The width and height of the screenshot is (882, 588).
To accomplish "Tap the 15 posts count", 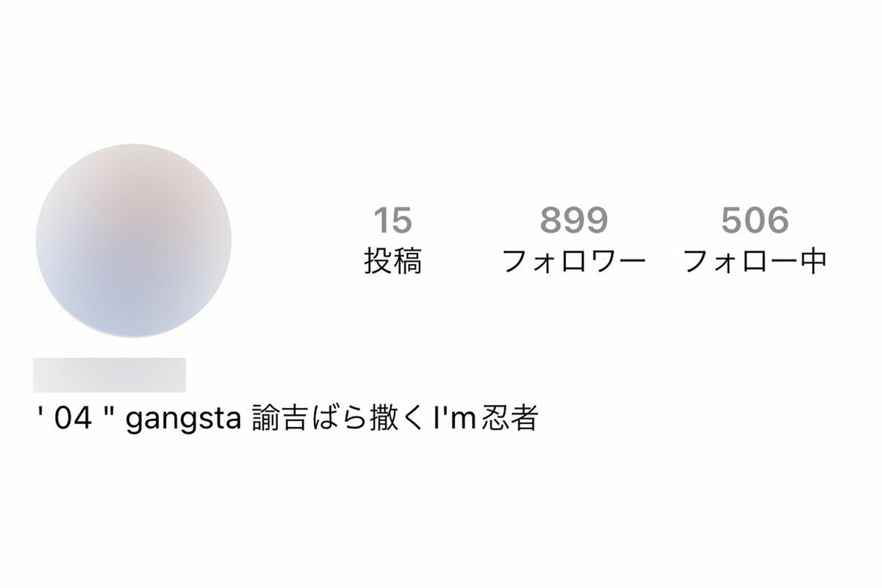I will (393, 220).
